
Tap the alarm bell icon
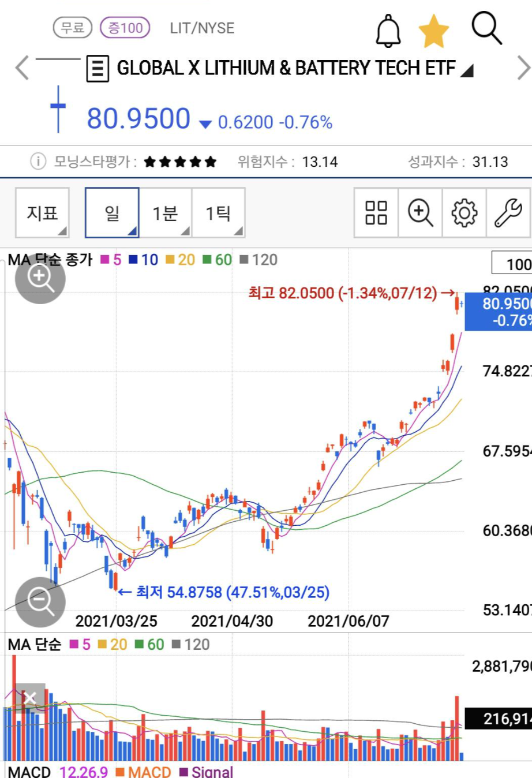[388, 31]
